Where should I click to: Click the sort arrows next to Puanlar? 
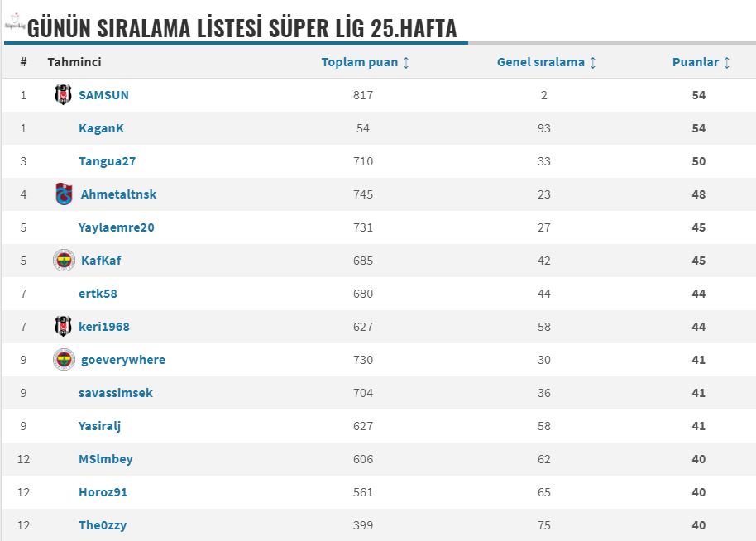click(x=726, y=62)
